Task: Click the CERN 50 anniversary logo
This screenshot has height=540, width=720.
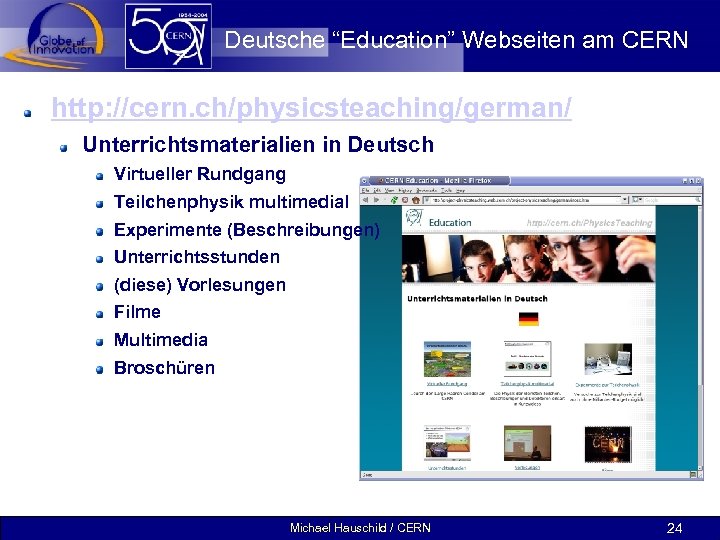Action: (168, 36)
